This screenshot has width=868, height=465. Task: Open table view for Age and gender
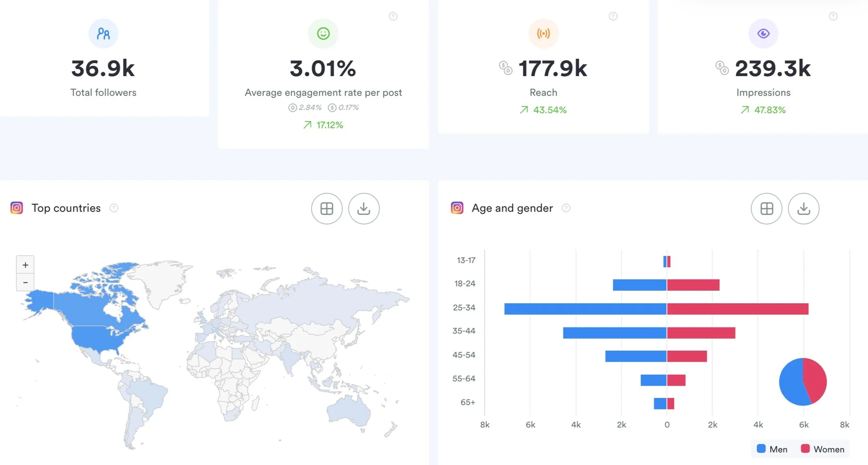766,209
